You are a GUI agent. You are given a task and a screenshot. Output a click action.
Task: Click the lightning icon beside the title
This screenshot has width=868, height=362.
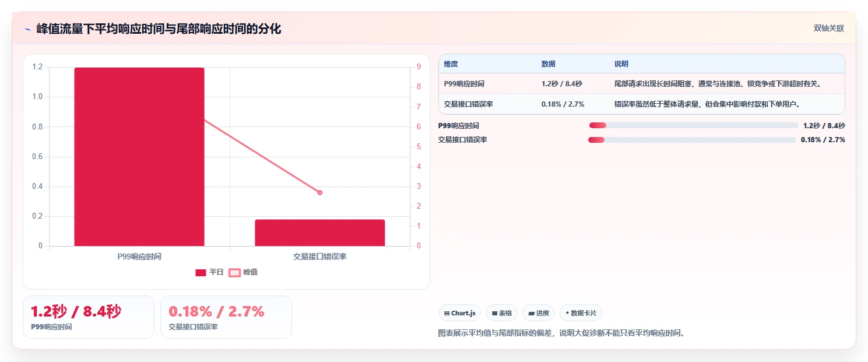(27, 29)
